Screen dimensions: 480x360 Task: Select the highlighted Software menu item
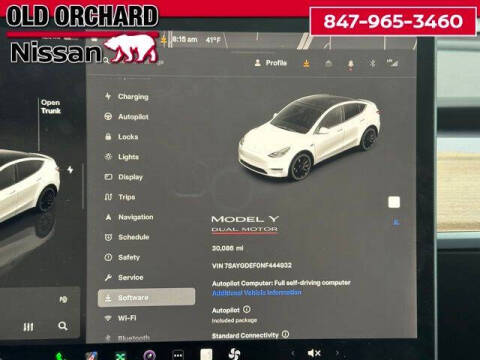tap(146, 297)
